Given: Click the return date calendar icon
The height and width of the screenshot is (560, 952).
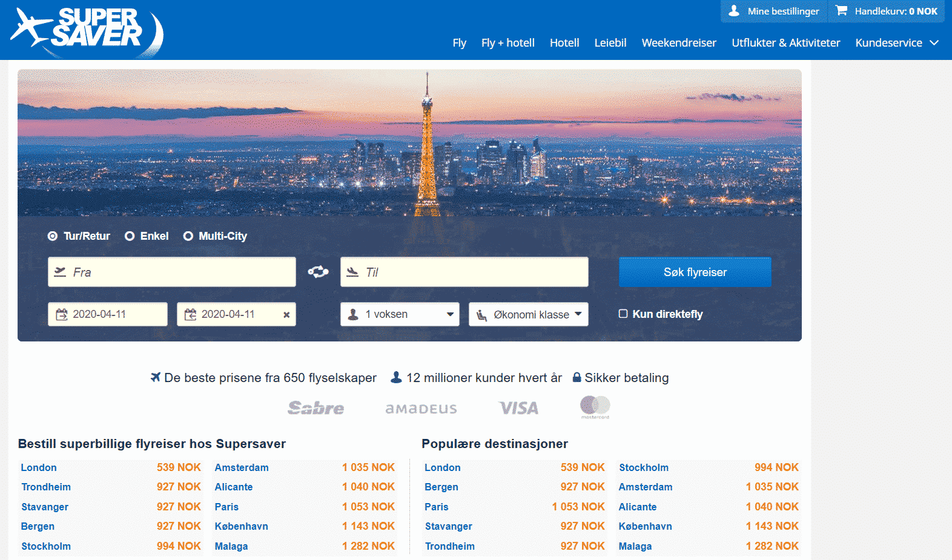Looking at the screenshot, I should [190, 314].
